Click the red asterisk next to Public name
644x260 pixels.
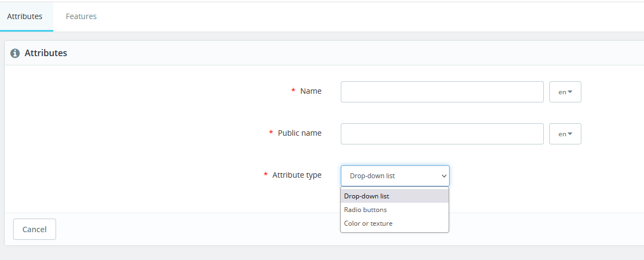point(271,133)
